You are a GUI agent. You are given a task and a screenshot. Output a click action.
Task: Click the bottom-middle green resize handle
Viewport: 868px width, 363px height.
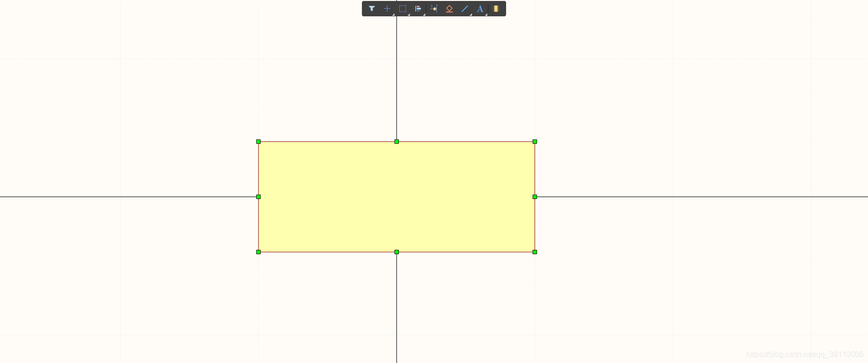tap(397, 252)
